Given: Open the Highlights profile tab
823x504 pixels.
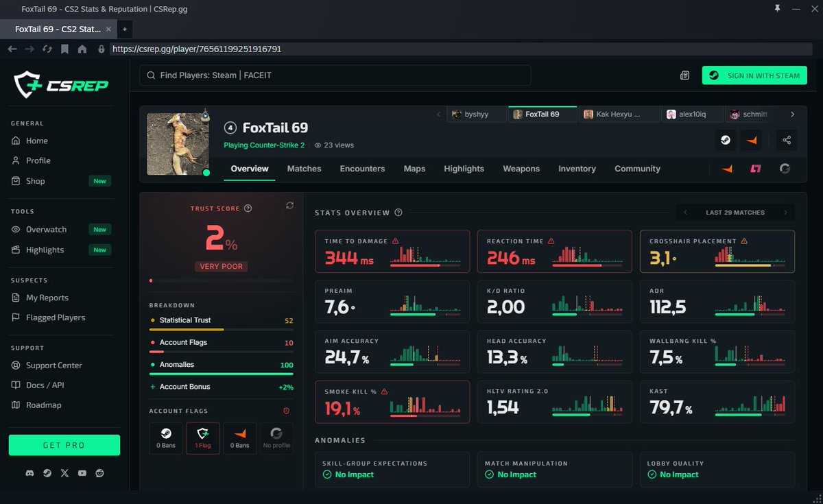Looking at the screenshot, I should click(x=464, y=169).
